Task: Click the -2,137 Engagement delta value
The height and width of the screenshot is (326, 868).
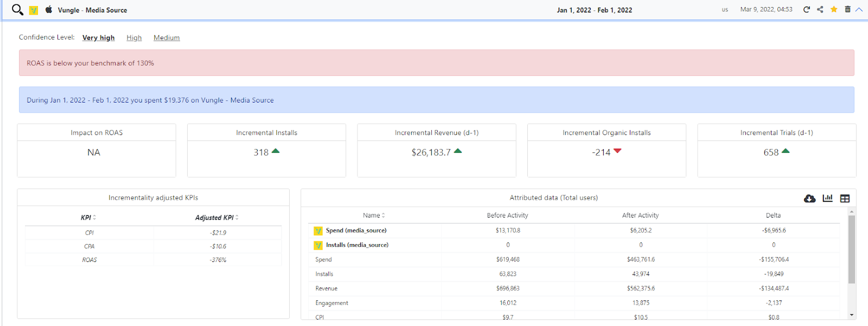Action: 774,303
